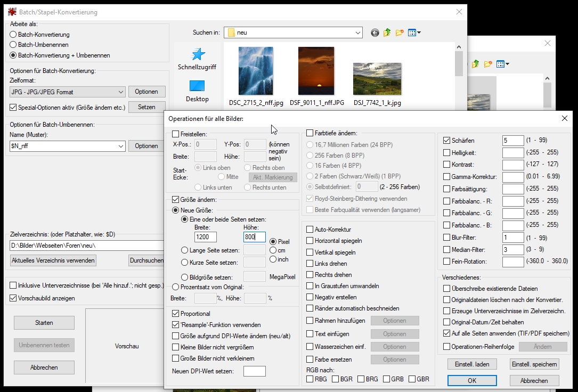Screen dimensions: 578x392
Task: Click the Schärfen value field
Action: coord(513,141)
